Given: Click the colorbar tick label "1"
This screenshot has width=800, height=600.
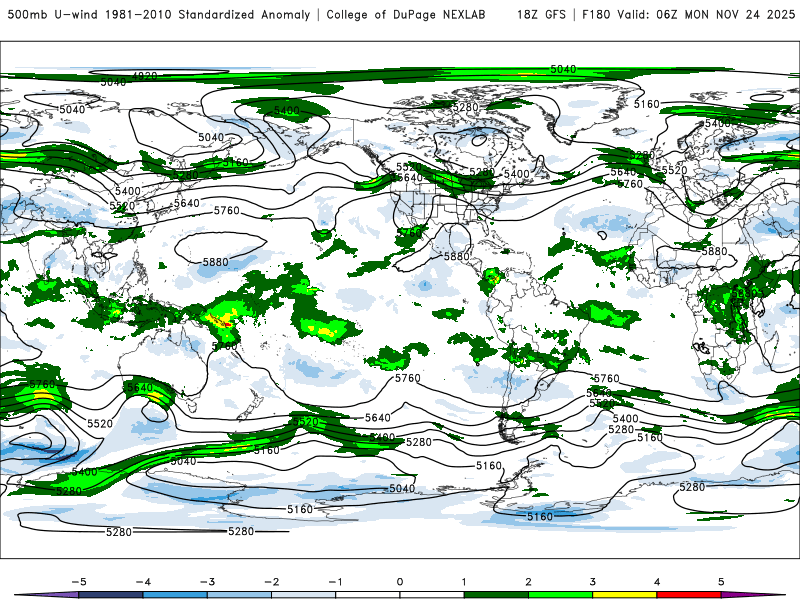Looking at the screenshot, I should click(464, 582).
